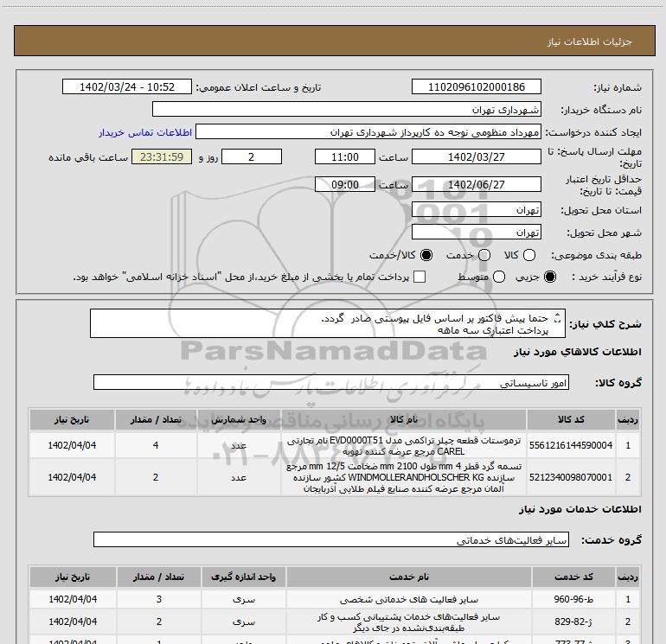The image size is (666, 644).
Task: Click the شماره نیاز field 1102096102000186
Action: coord(476,86)
